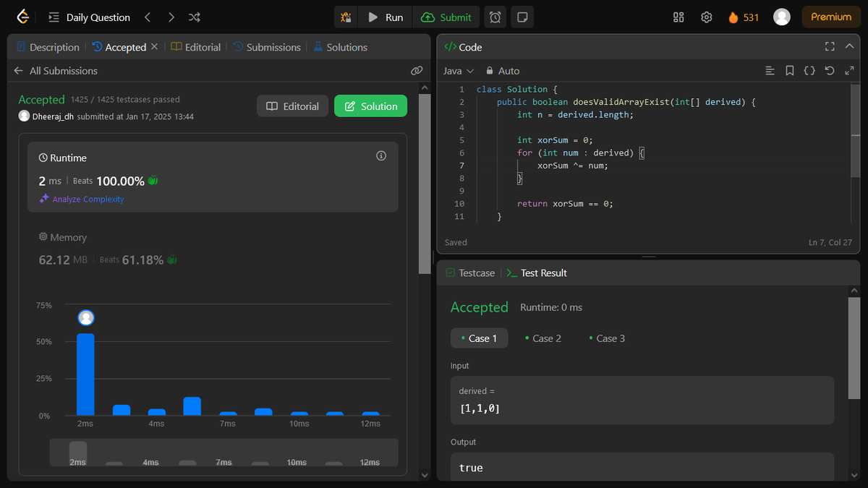The width and height of the screenshot is (868, 488).
Task: Open the problem list panel icon
Action: click(x=54, y=17)
